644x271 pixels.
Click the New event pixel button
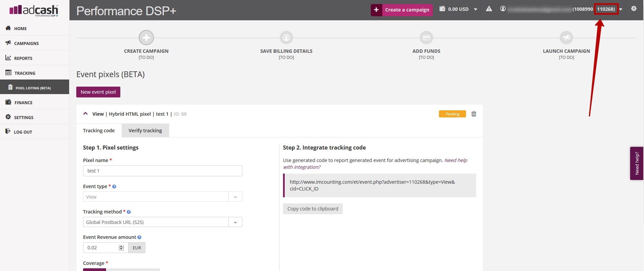(x=98, y=92)
